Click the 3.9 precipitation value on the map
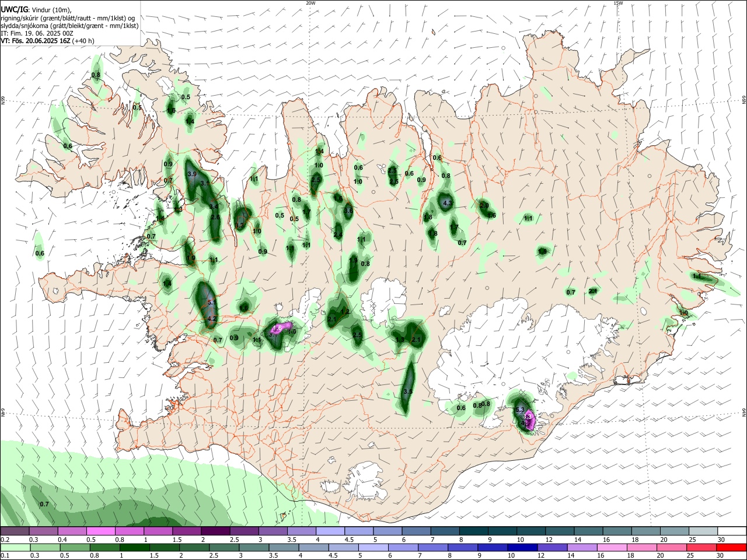Image resolution: width=747 pixels, height=560 pixels. click(x=192, y=174)
